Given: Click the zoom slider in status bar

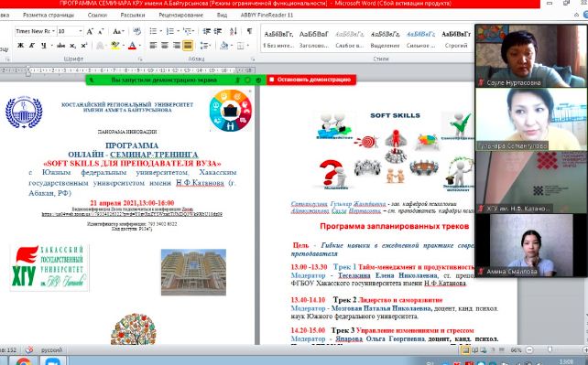Looking at the screenshot, I should [550, 350].
